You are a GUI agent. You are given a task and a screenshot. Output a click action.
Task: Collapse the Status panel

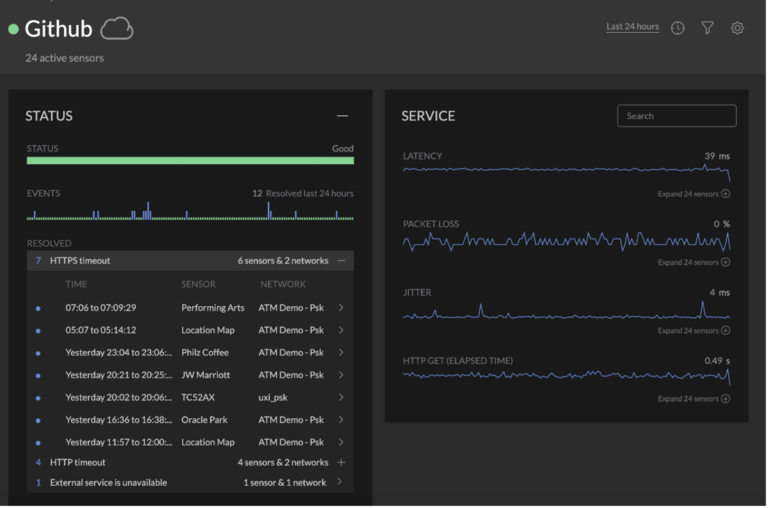click(342, 116)
